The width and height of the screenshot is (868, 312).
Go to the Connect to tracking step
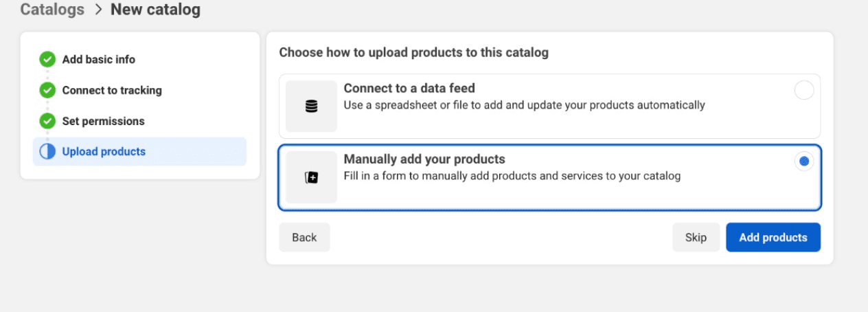(112, 90)
